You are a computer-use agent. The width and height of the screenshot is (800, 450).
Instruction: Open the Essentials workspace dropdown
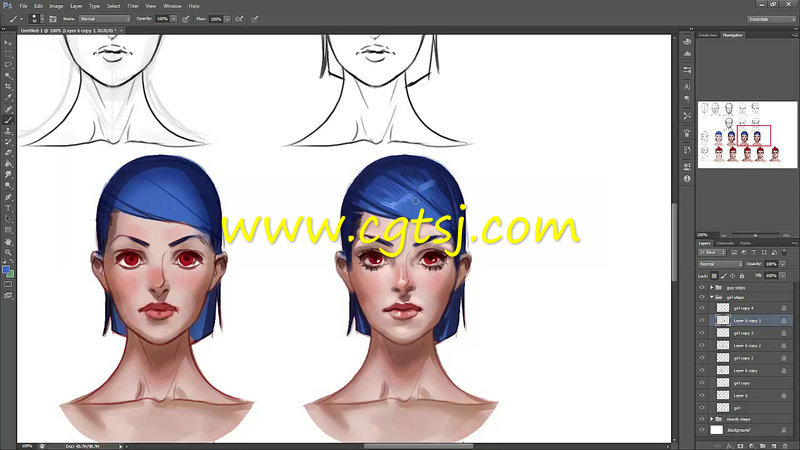coord(771,19)
